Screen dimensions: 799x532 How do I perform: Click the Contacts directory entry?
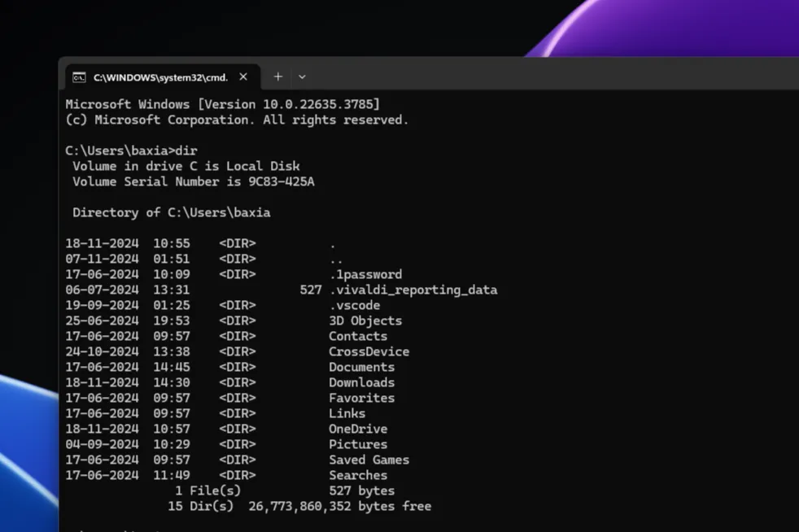pos(358,336)
